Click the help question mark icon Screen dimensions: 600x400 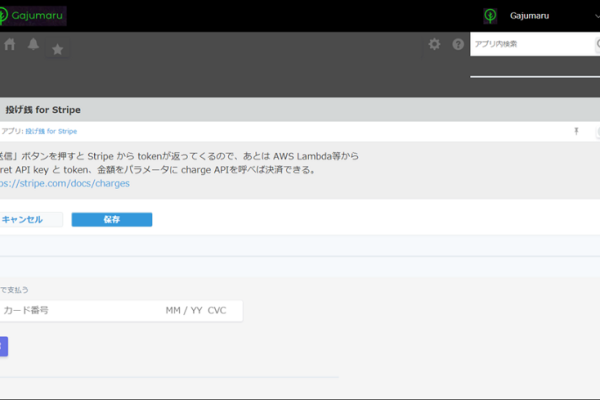[x=458, y=44]
